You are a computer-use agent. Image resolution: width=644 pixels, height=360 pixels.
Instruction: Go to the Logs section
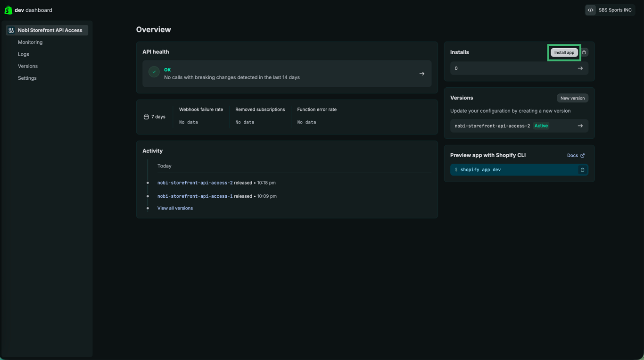point(24,54)
